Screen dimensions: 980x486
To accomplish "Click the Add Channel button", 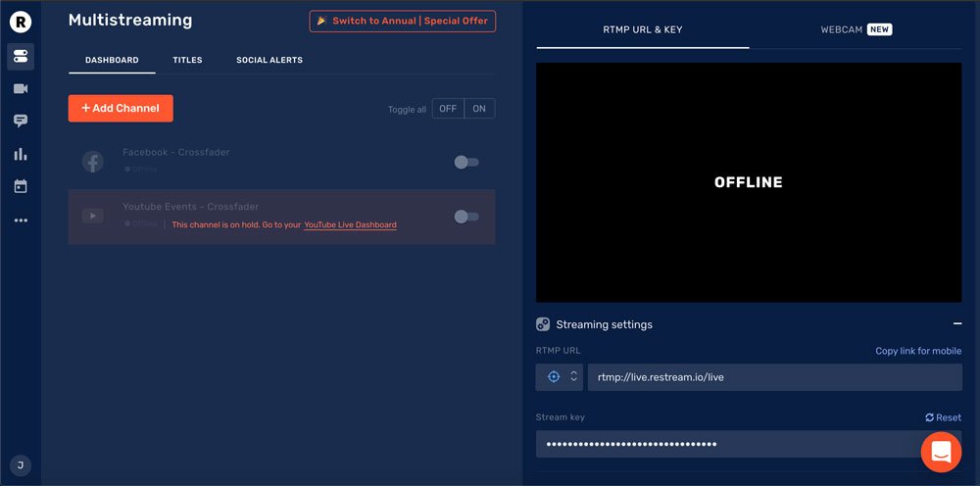I will pos(121,109).
